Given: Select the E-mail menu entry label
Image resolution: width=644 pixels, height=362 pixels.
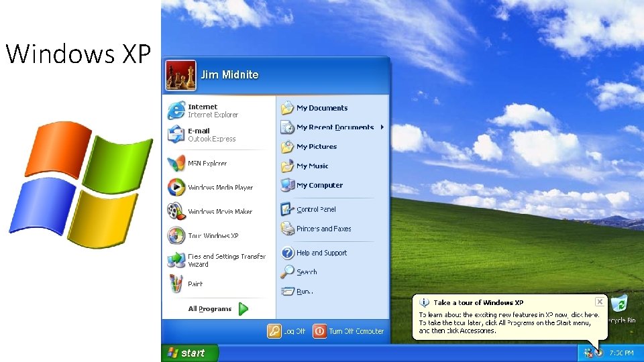Looking at the screenshot, I should [x=199, y=131].
